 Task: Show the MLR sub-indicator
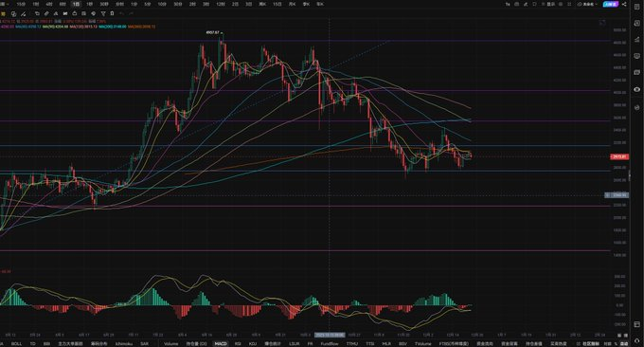[386, 344]
